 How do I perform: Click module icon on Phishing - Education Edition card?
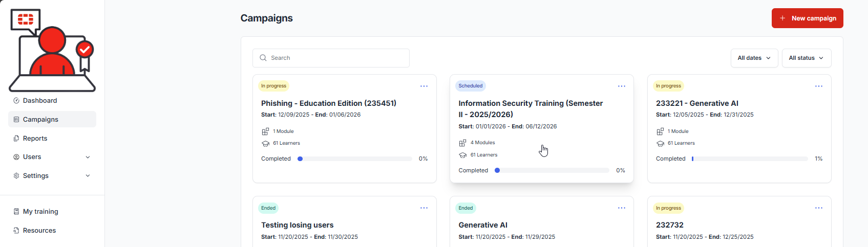pyautogui.click(x=265, y=131)
